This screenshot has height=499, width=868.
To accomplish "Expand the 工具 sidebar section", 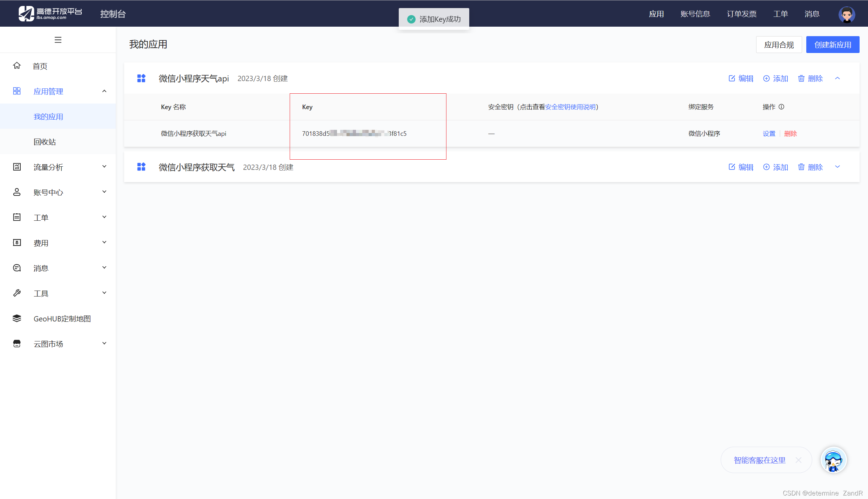I will tap(104, 293).
